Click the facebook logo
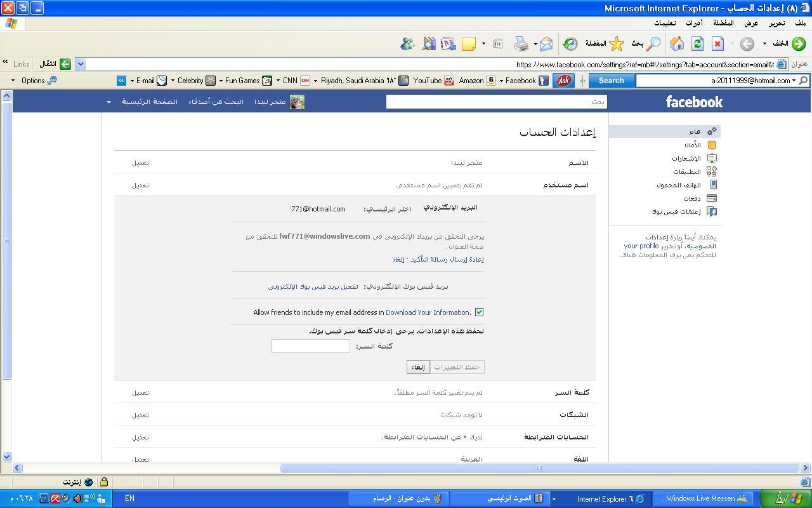 (x=694, y=102)
